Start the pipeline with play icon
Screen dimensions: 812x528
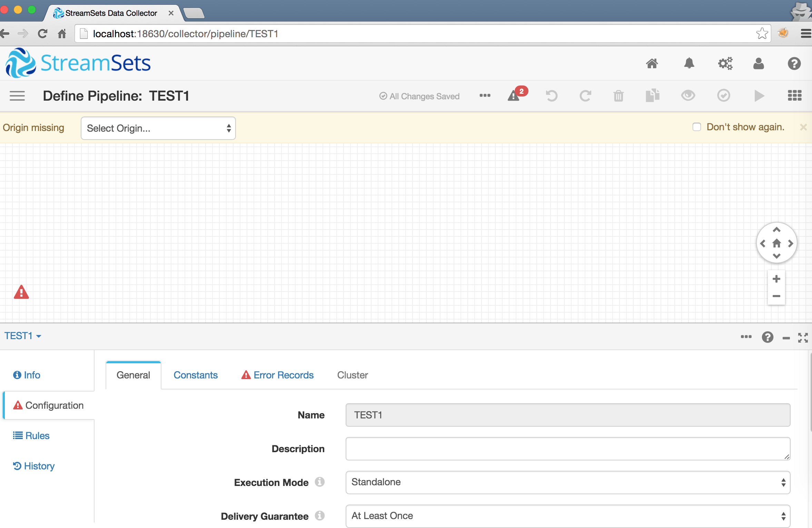point(759,96)
